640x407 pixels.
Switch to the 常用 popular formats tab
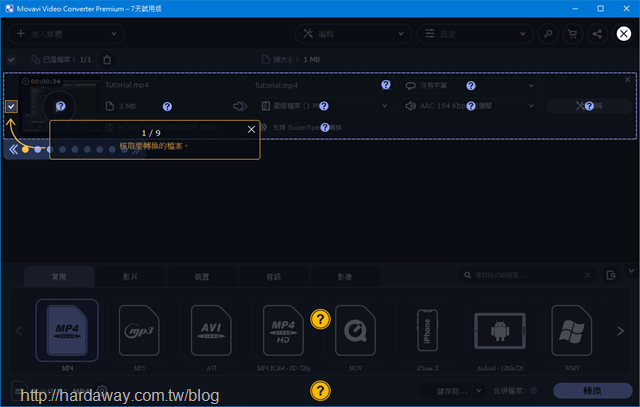59,277
